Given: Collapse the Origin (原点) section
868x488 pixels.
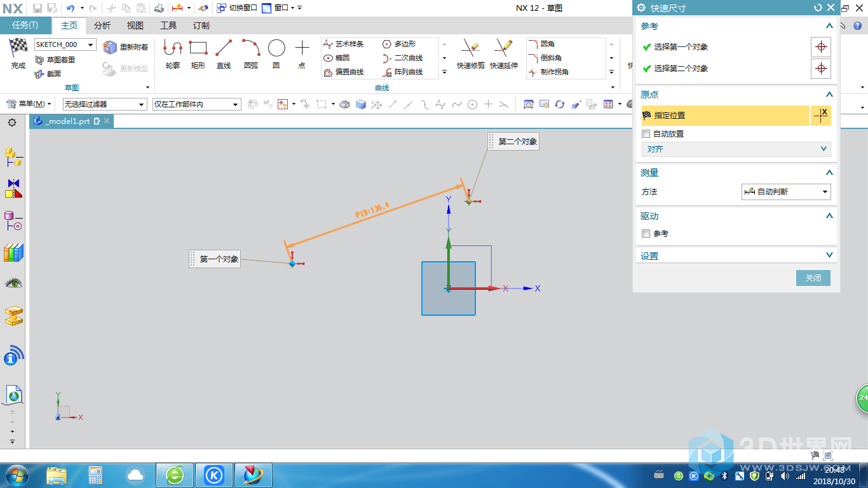Looking at the screenshot, I should (x=829, y=95).
